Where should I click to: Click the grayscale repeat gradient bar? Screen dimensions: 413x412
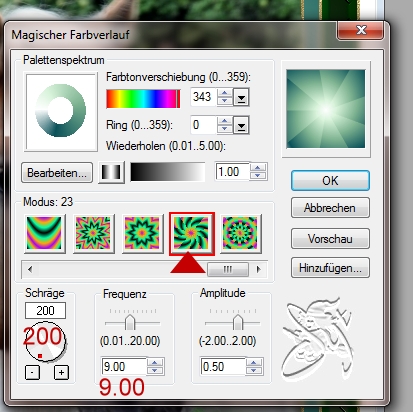(x=168, y=172)
